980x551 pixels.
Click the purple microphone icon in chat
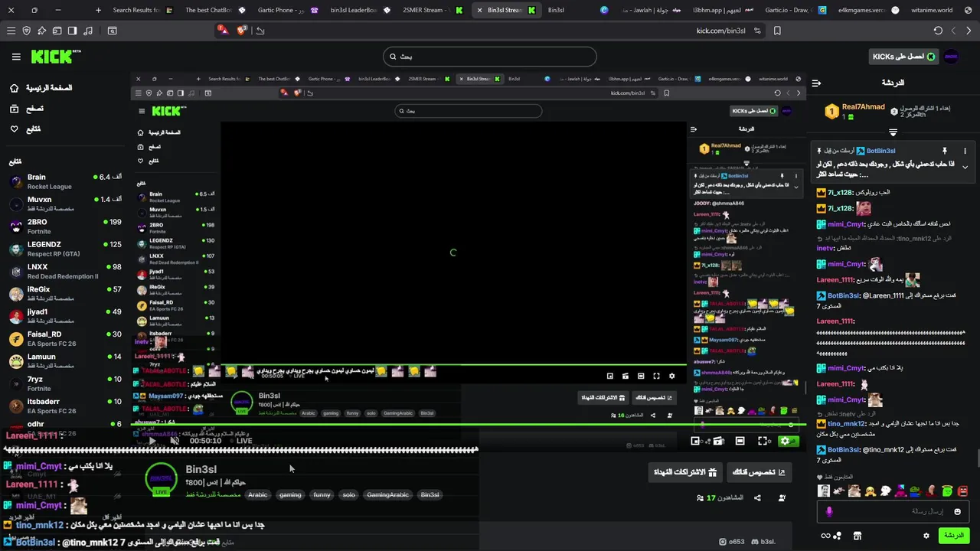click(x=828, y=511)
